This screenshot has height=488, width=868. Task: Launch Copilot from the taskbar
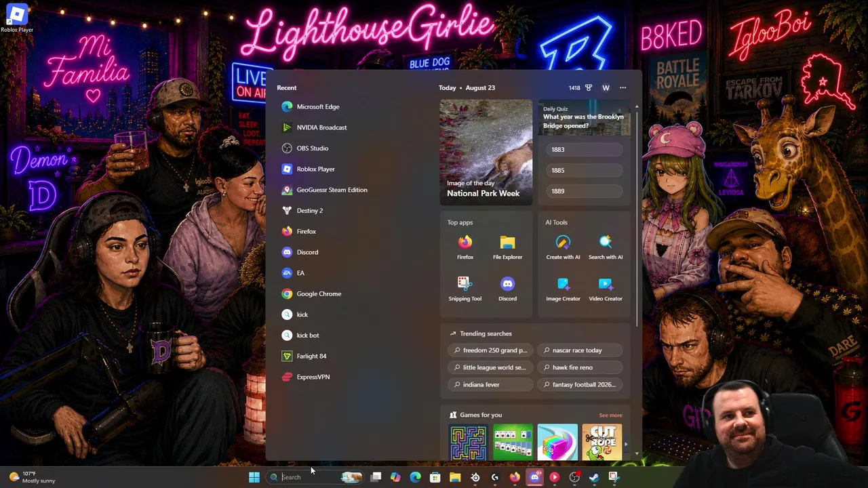[x=395, y=477]
